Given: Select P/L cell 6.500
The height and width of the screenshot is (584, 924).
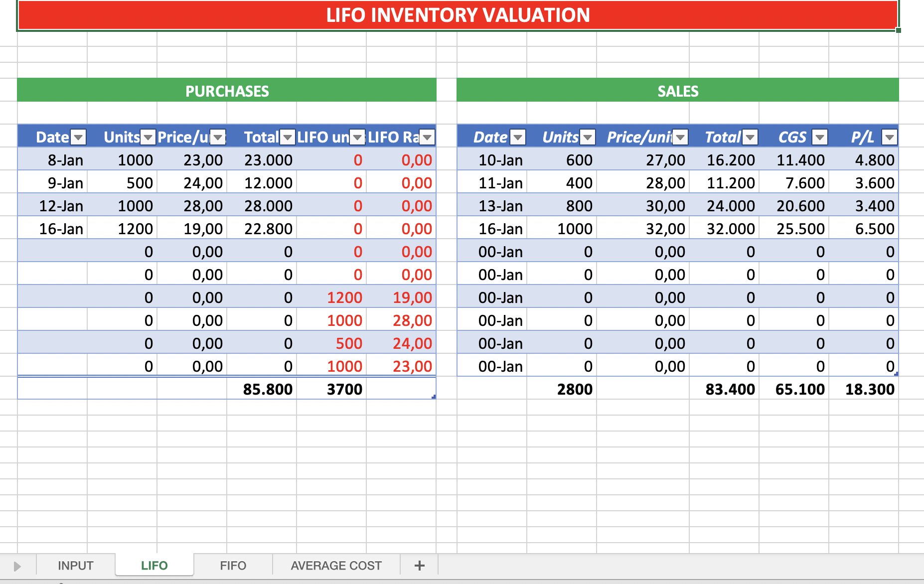Looking at the screenshot, I should click(864, 229).
